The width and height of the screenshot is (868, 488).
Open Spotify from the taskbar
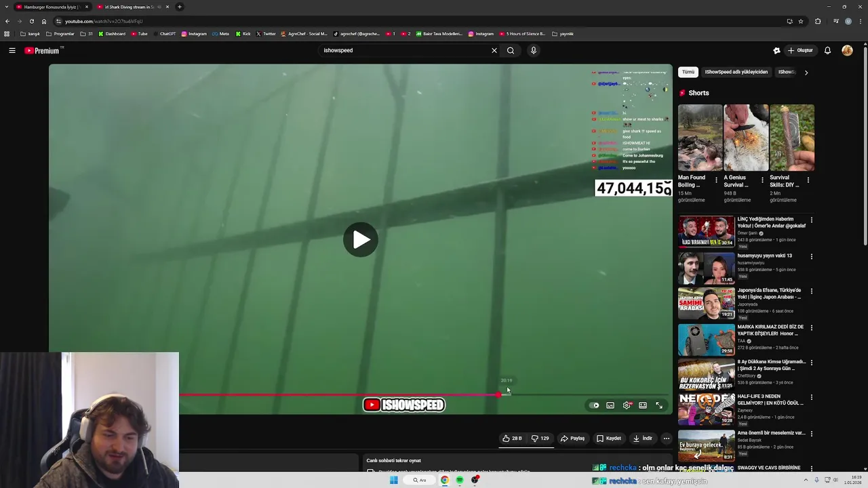click(459, 481)
